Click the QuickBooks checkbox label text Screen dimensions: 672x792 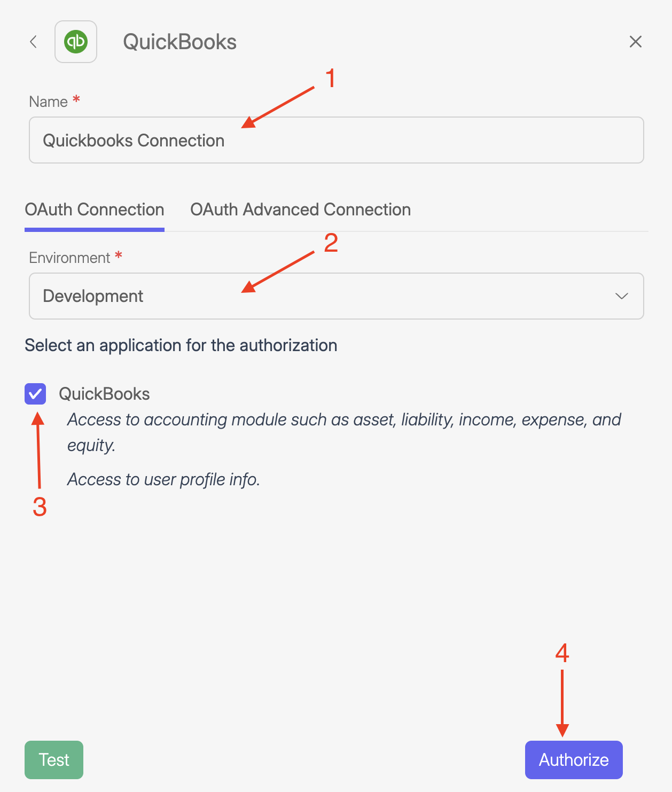point(104,394)
